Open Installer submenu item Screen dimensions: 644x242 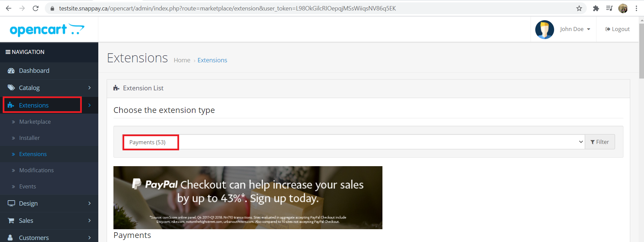29,138
